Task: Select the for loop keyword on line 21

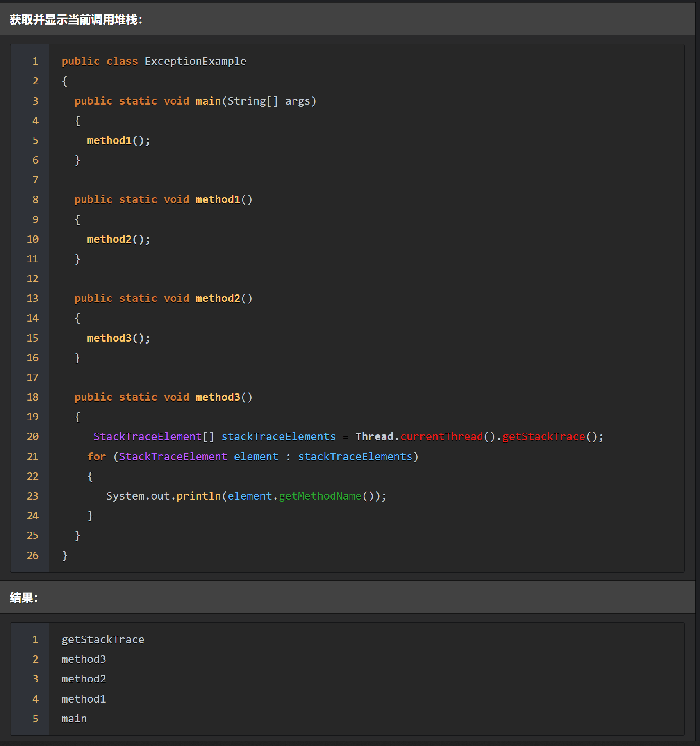Action: pos(96,456)
